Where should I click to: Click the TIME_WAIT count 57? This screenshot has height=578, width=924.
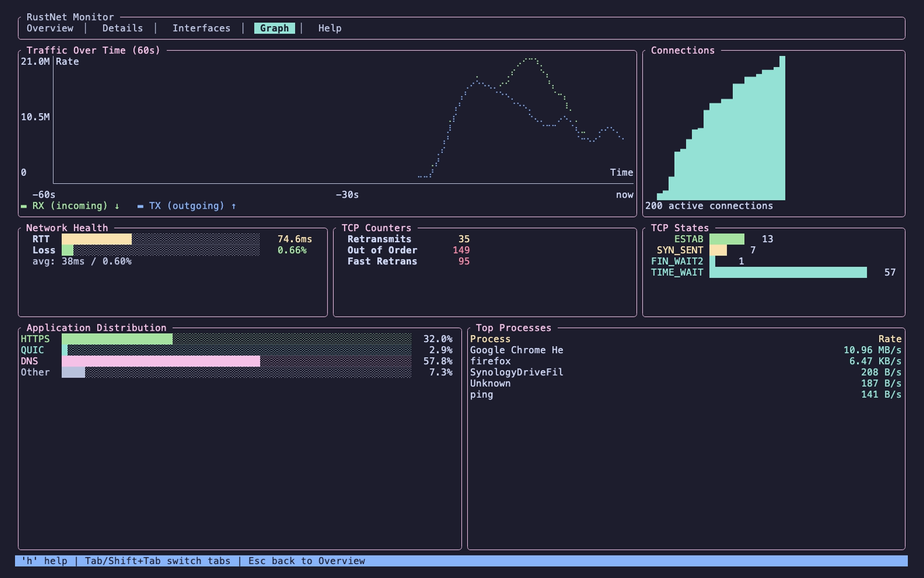(x=890, y=272)
